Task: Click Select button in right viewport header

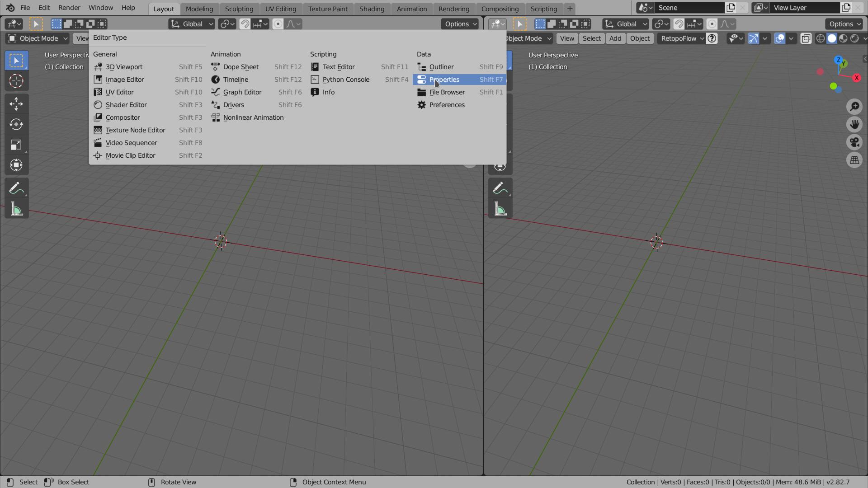Action: [591, 38]
